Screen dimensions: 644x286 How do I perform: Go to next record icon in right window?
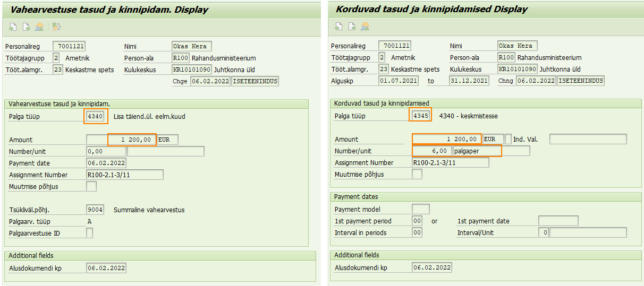coord(351,26)
